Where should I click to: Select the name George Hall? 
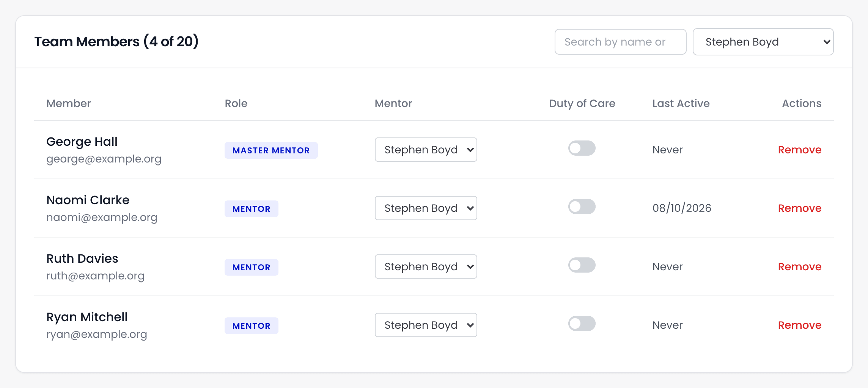pos(82,142)
